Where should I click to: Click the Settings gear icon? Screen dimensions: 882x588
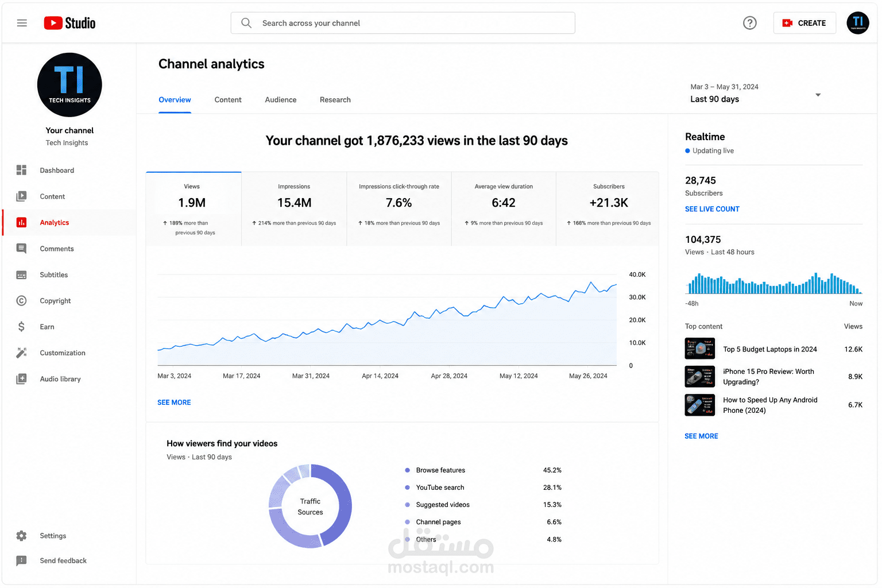tap(21, 536)
